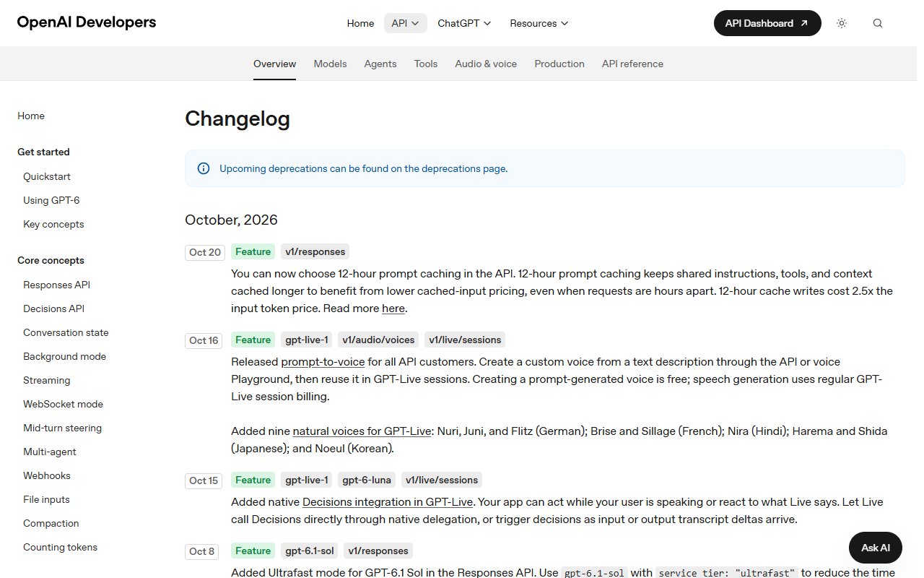Open Multi-agent sidebar link
Viewport: 924px width, 578px height.
pyautogui.click(x=50, y=452)
